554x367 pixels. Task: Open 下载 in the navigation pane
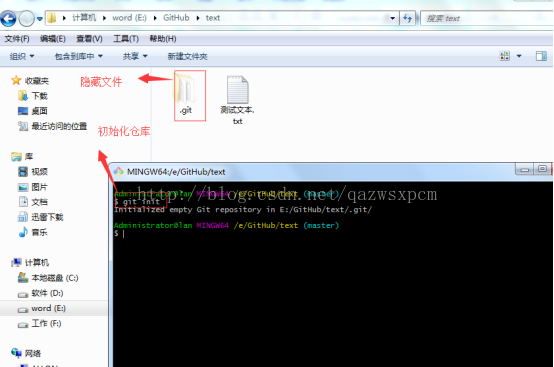(x=33, y=96)
